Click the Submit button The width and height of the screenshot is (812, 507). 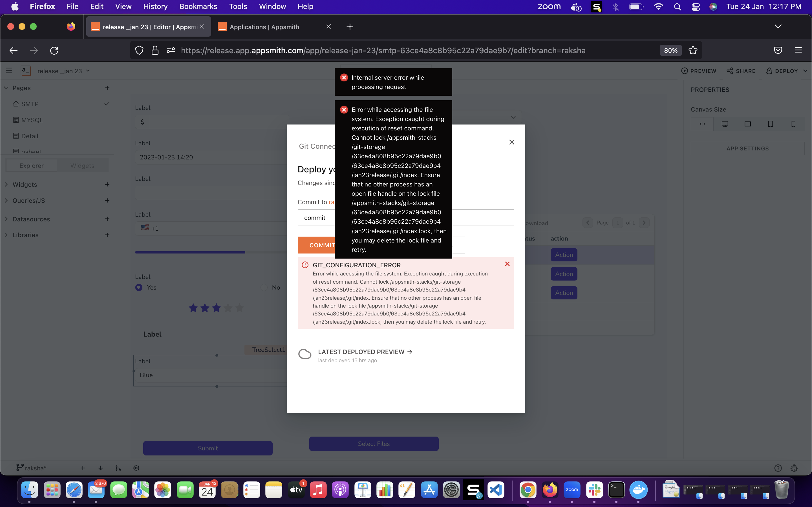pos(208,448)
